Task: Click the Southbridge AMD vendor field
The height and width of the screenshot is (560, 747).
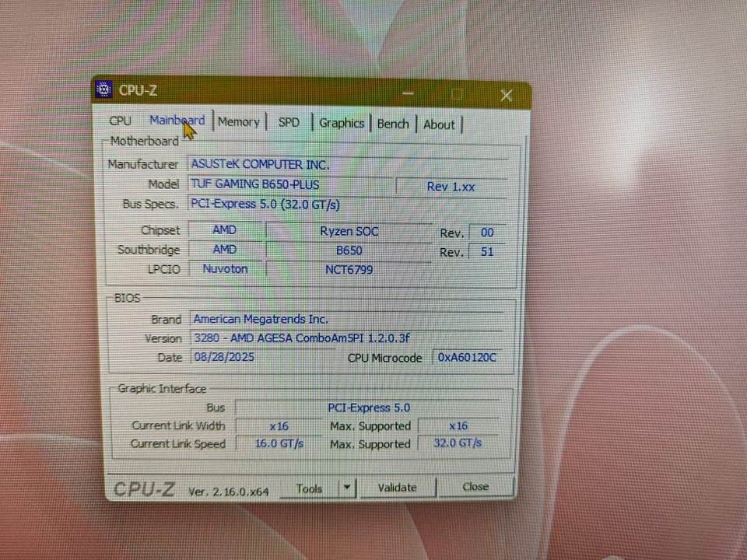Action: tap(224, 250)
